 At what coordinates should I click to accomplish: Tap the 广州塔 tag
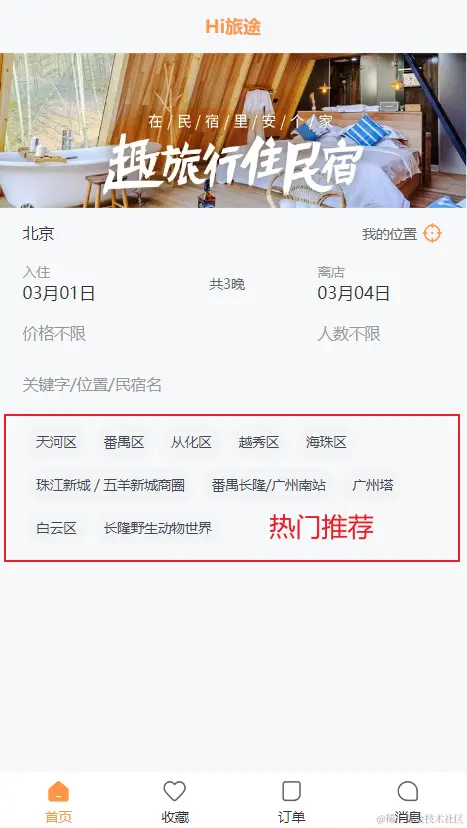click(x=372, y=485)
